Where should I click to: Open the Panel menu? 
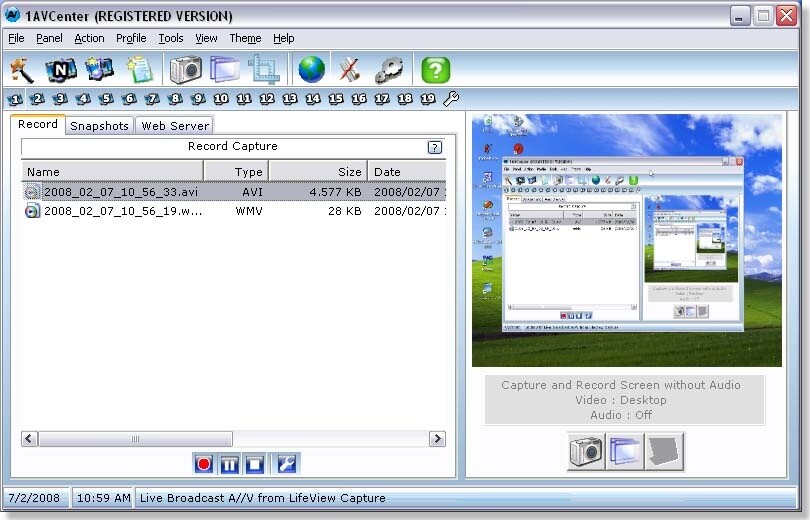click(49, 38)
